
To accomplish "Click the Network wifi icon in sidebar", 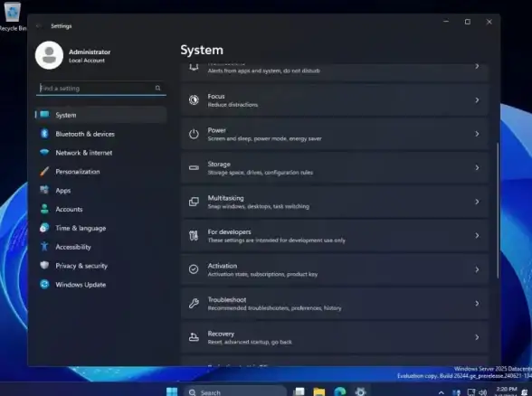I will [x=44, y=152].
